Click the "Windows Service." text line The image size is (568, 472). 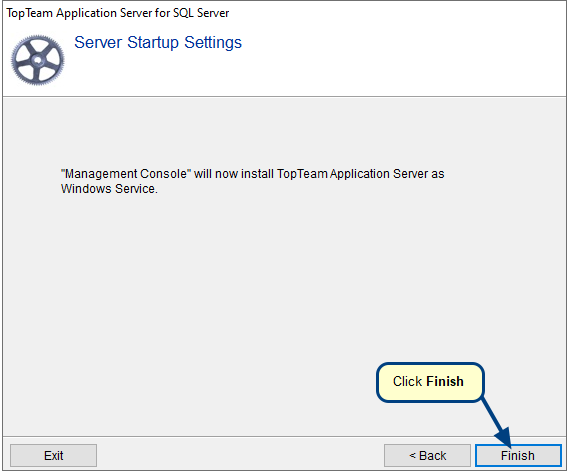click(109, 189)
